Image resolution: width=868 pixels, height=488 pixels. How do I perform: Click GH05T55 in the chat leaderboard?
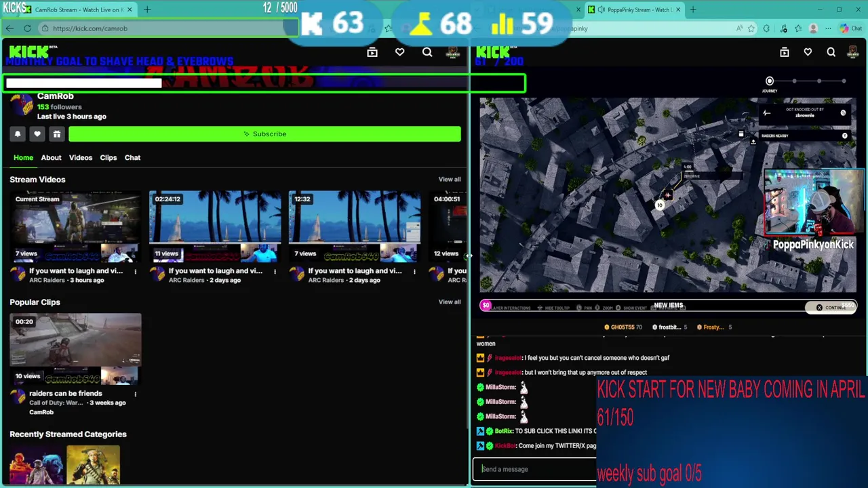pos(623,327)
